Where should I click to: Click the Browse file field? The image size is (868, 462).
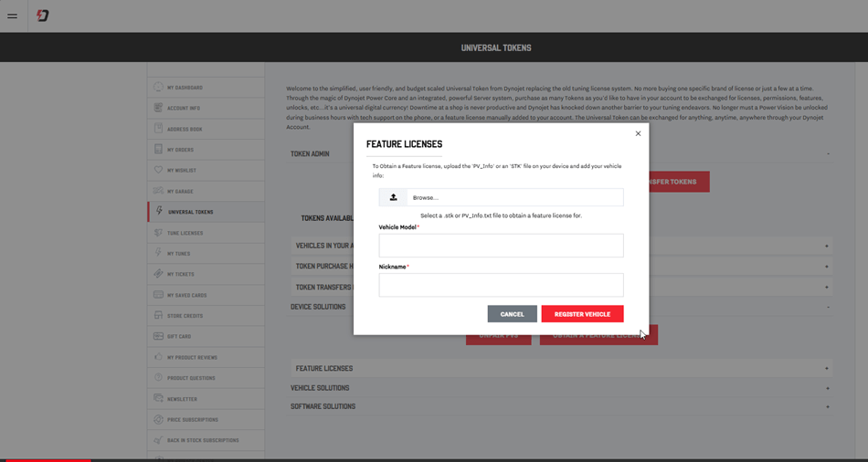(501, 197)
